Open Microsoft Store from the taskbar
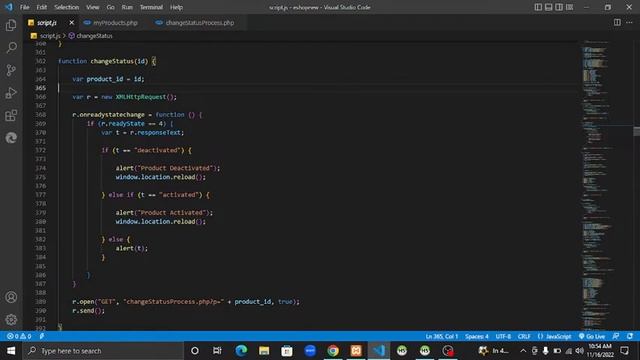Image resolution: width=640 pixels, height=360 pixels. [287, 351]
